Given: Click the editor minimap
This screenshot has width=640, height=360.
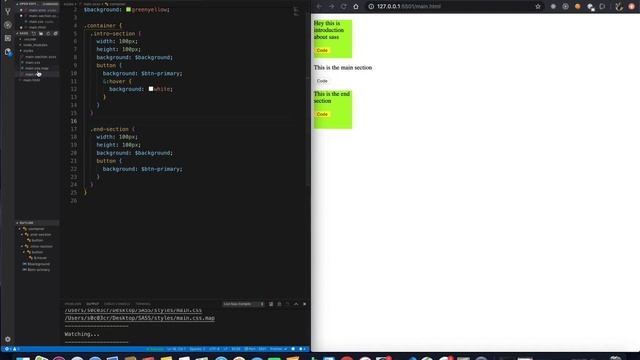Looking at the screenshot, I should [296, 11].
